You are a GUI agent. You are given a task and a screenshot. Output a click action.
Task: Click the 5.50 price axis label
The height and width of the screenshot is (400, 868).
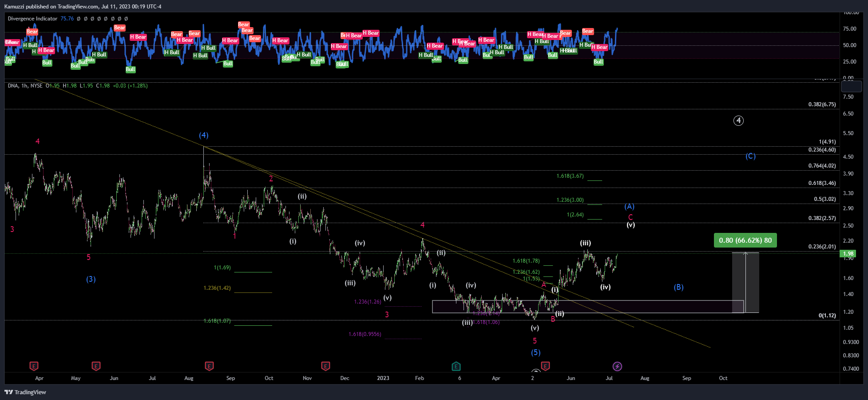point(848,133)
